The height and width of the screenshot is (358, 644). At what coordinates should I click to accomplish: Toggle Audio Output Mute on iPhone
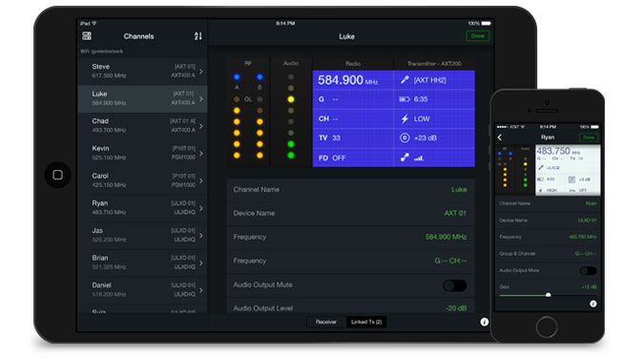(588, 270)
